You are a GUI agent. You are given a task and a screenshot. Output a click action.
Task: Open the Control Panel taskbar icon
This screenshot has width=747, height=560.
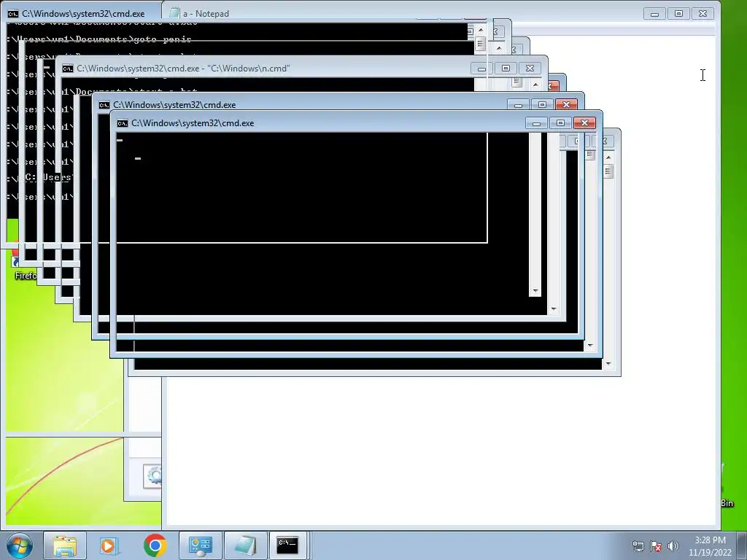tap(200, 545)
